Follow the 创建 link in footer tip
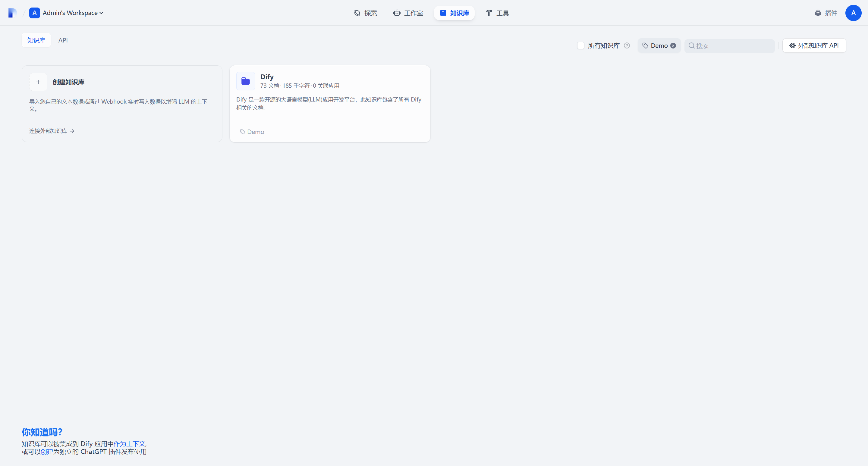 pyautogui.click(x=47, y=452)
